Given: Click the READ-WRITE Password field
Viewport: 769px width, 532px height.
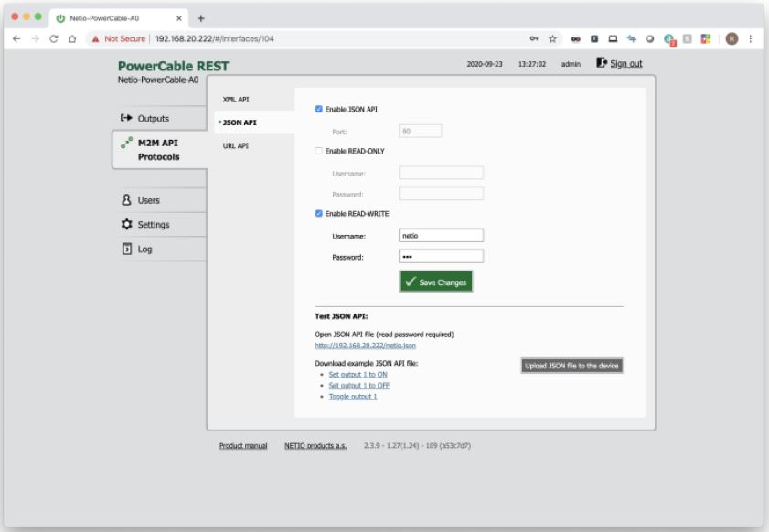Looking at the screenshot, I should (442, 257).
